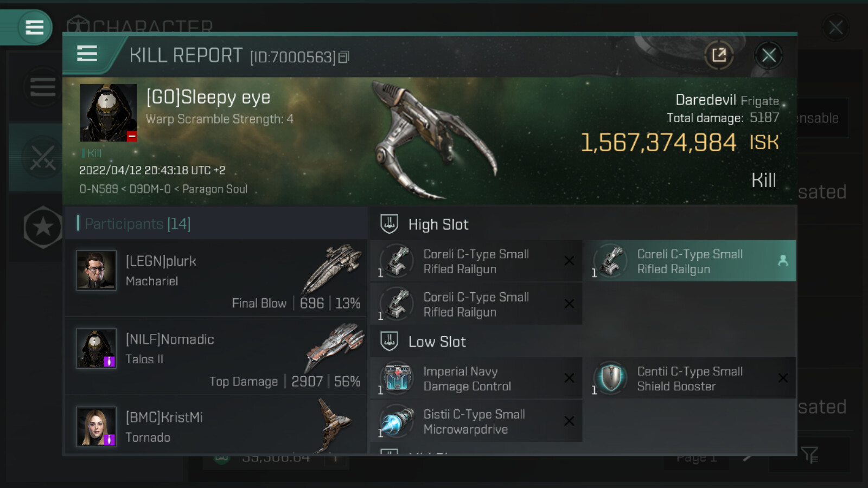Open the filter icon at bottom right

pos(809,454)
